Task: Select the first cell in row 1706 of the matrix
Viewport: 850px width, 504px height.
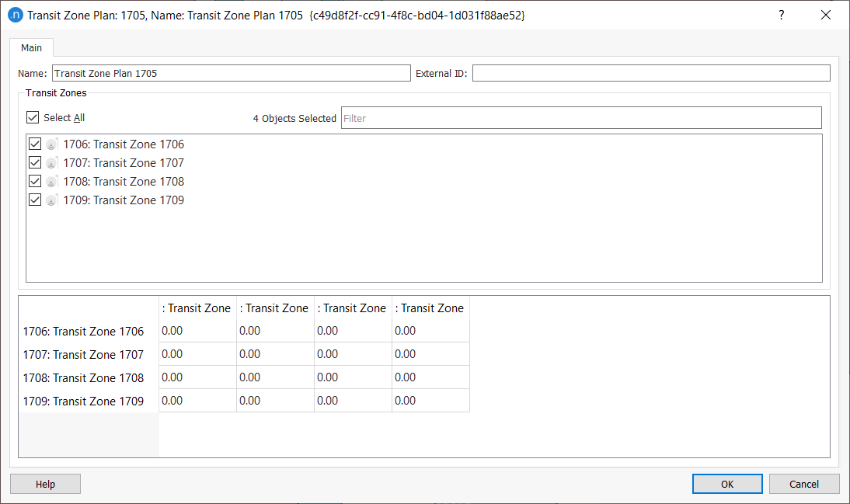Action: 197,331
